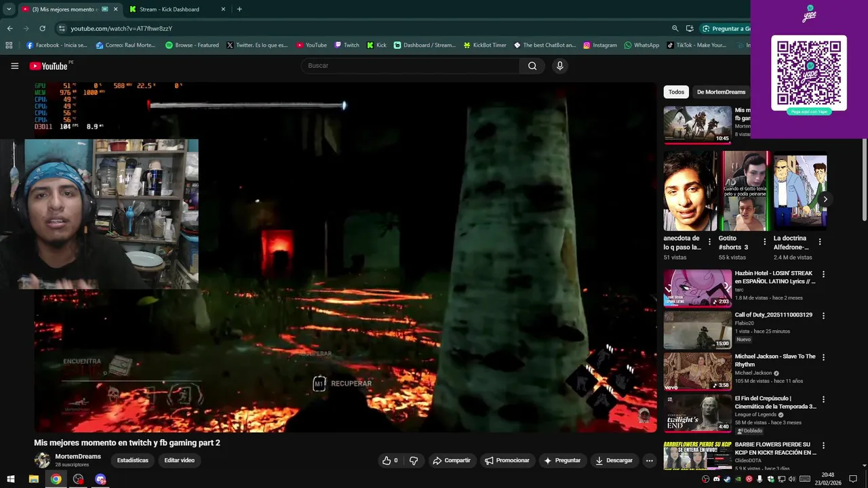
Task: Go back with the browser back arrow
Action: click(9, 28)
